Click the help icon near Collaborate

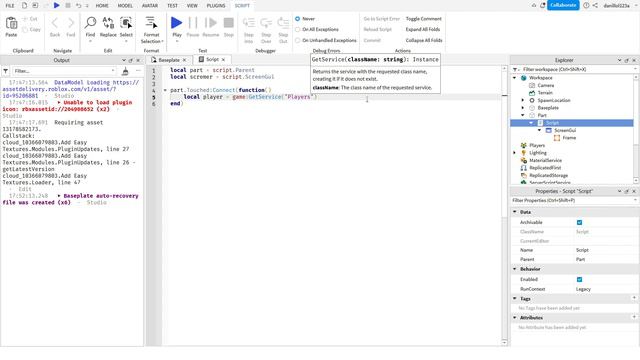tap(586, 5)
